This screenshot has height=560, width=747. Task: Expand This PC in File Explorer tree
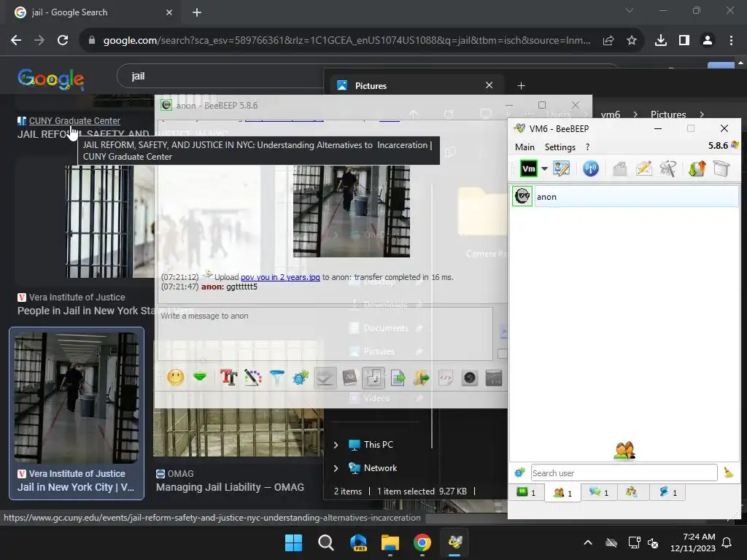336,445
